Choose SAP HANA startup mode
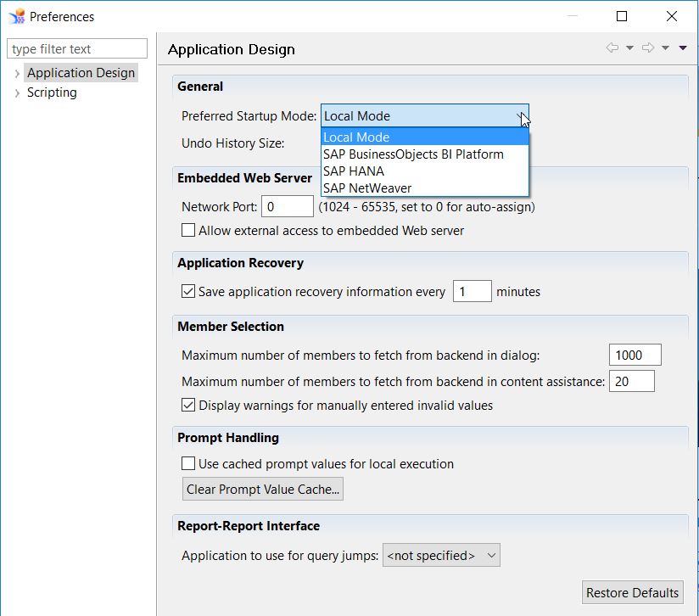The width and height of the screenshot is (699, 616). click(x=425, y=171)
